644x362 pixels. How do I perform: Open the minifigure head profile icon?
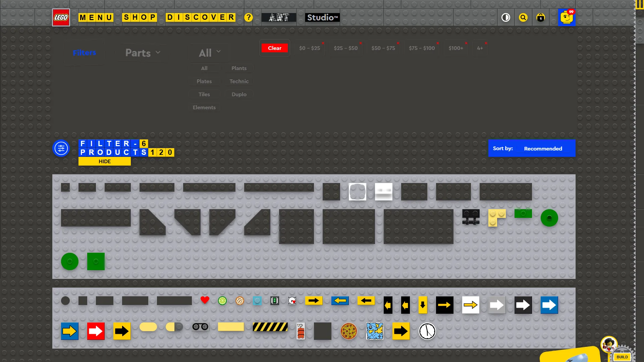(x=567, y=17)
